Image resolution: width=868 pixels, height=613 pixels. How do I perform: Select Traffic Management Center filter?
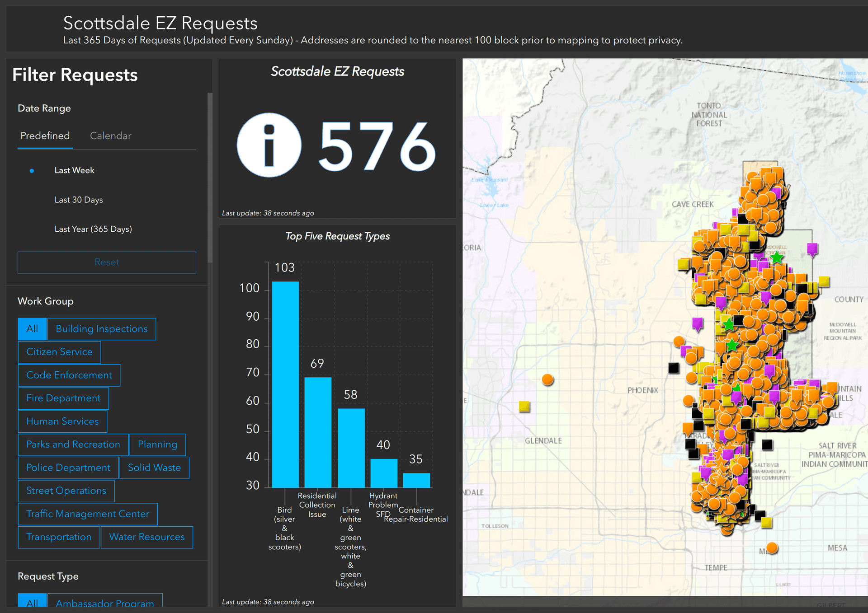click(x=88, y=515)
